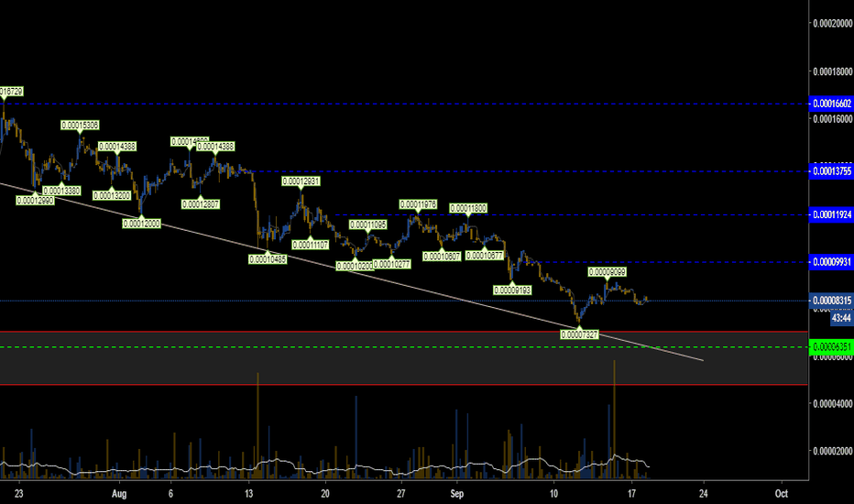
Task: Click the 0.00020000 price scale value
Action: pyautogui.click(x=833, y=24)
